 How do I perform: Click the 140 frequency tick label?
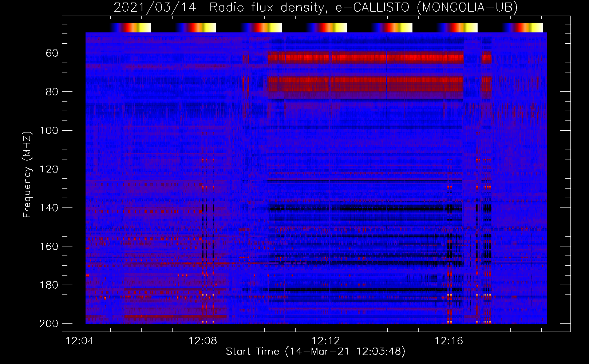(x=49, y=207)
